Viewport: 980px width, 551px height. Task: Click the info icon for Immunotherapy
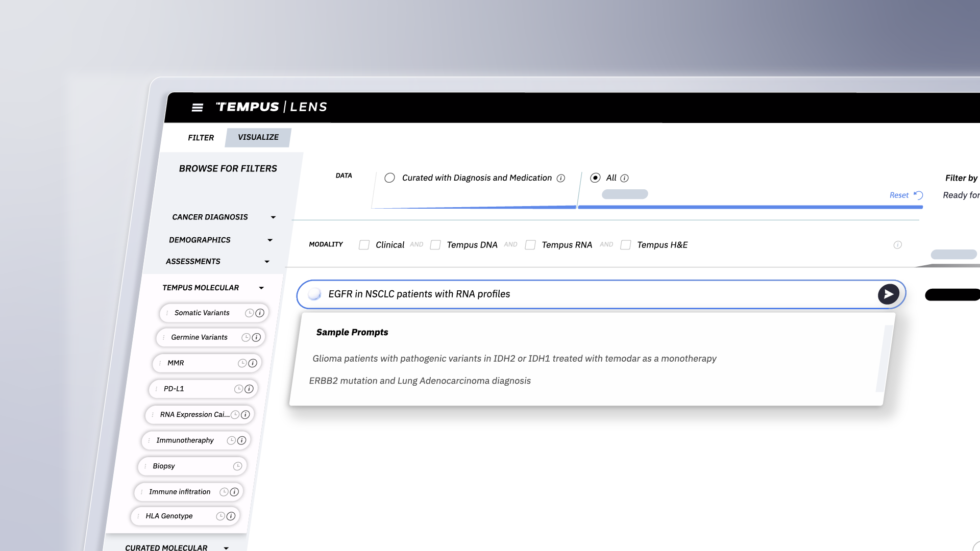pos(242,440)
